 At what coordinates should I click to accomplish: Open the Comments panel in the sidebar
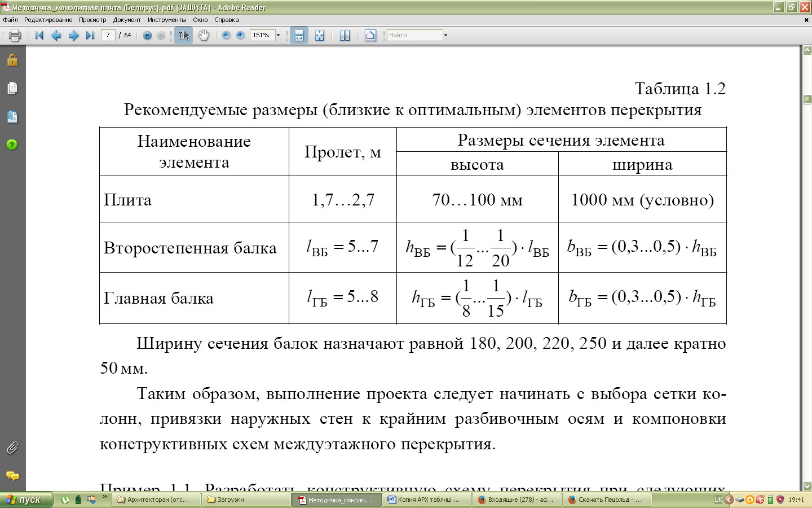click(x=12, y=476)
